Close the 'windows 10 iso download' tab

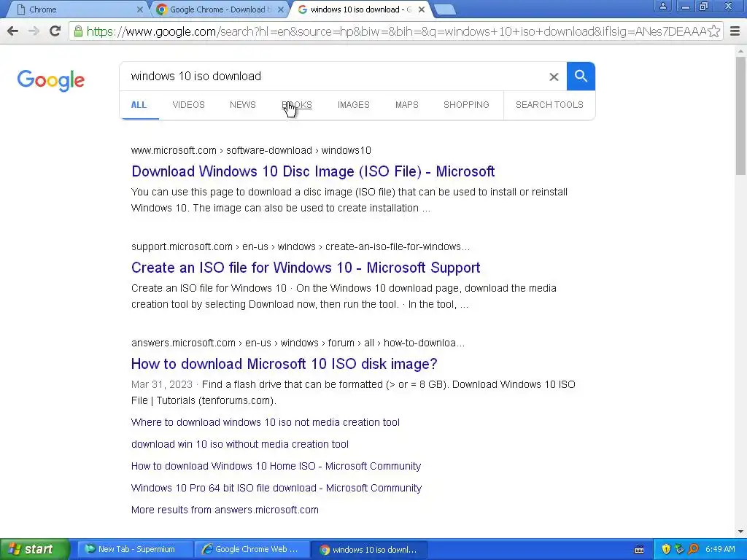422,9
